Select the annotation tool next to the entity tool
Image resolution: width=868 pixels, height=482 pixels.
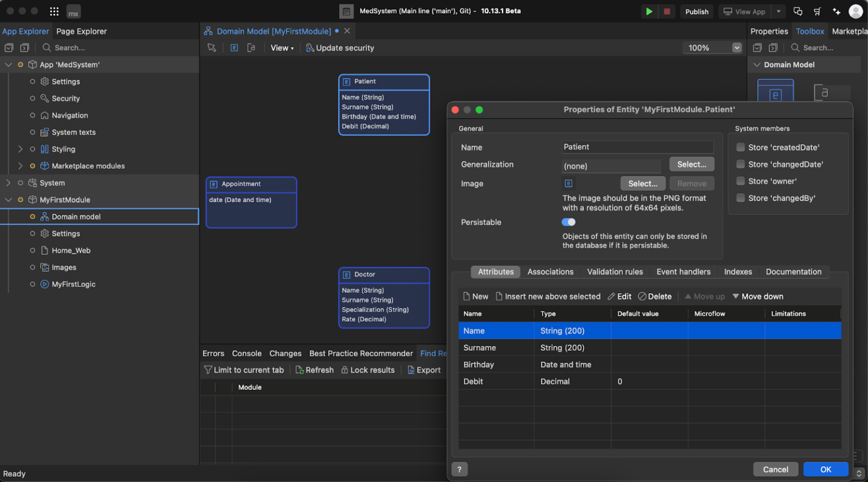coord(251,47)
